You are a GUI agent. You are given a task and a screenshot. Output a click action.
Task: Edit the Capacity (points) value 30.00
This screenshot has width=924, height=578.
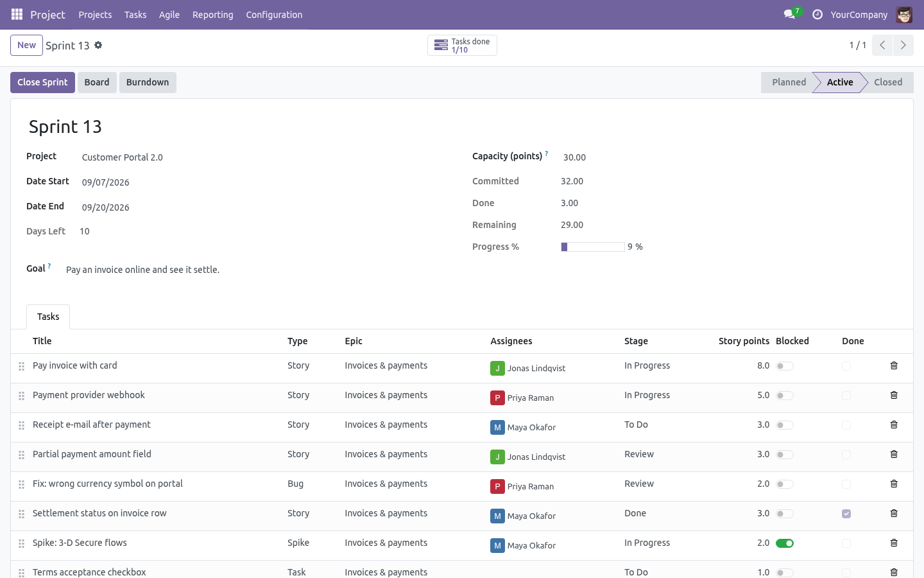pyautogui.click(x=728, y=157)
